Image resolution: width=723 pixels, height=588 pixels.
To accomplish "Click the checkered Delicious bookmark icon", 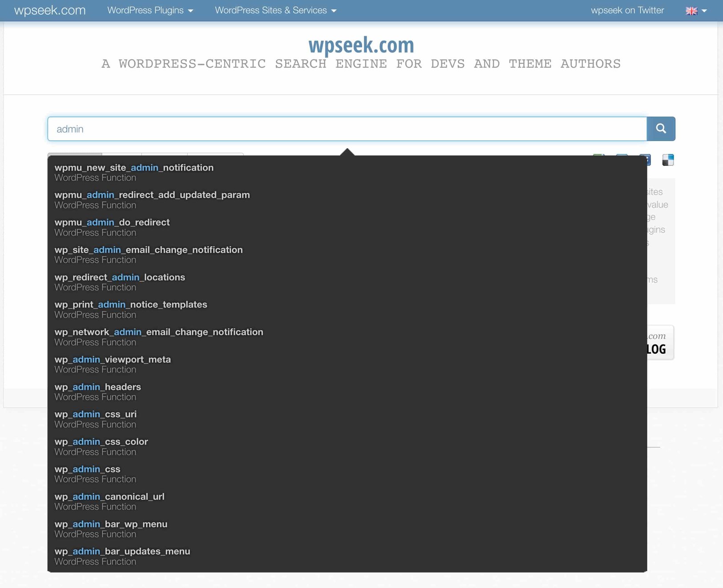I will pos(668,160).
